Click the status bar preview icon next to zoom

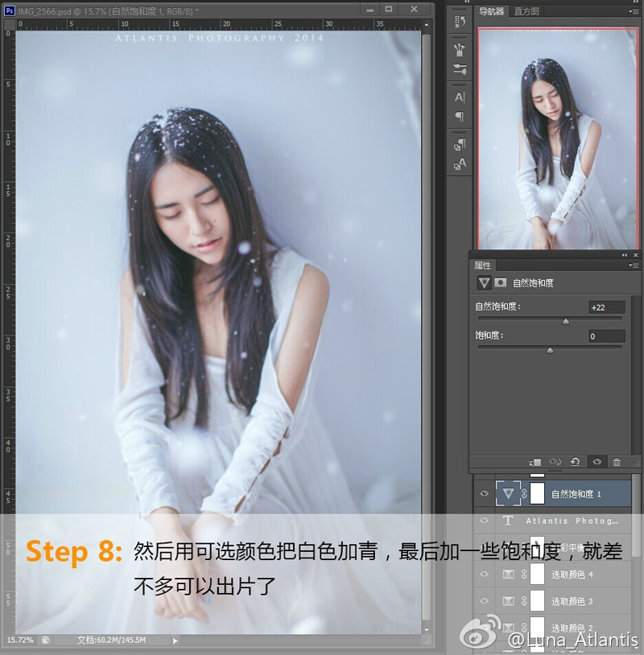pos(45,640)
